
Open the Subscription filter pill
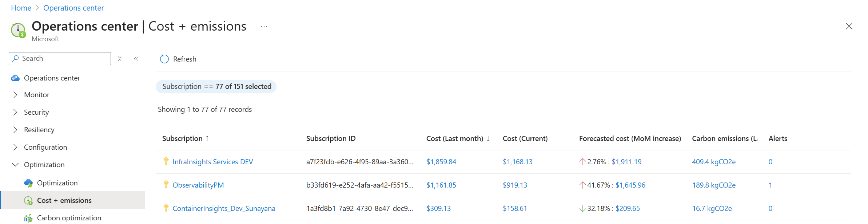[216, 87]
